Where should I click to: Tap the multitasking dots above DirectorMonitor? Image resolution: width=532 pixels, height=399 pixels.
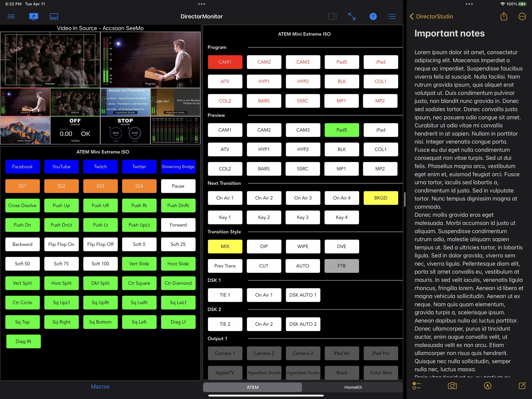(202, 4)
